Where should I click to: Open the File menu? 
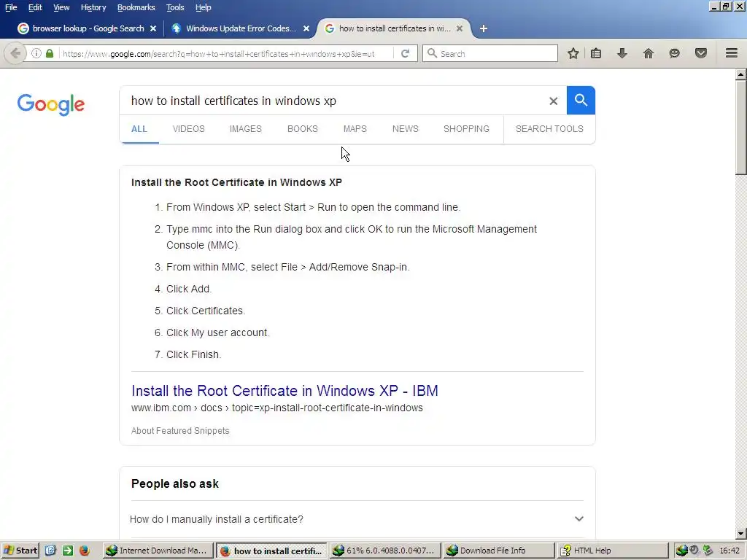(11, 7)
